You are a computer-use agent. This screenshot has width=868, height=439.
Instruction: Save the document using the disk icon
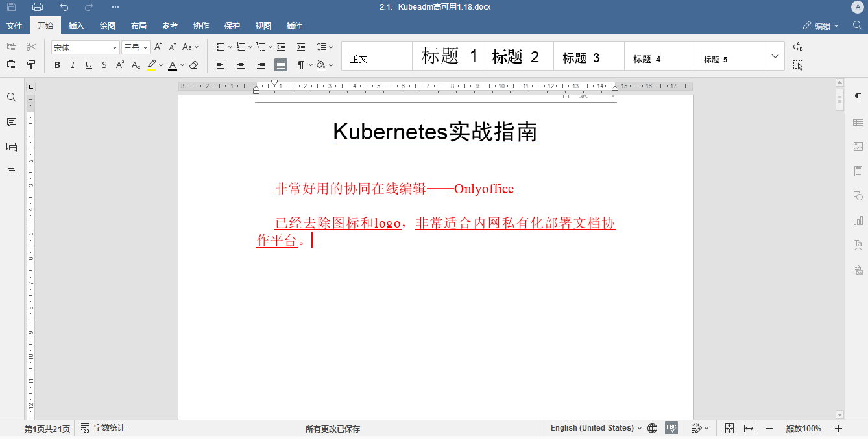12,7
